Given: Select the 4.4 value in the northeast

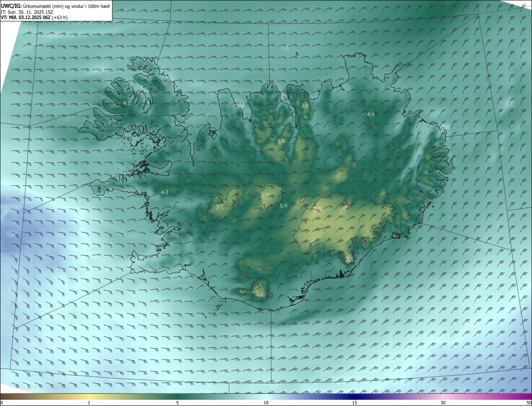Looking at the screenshot, I should coord(371,114).
